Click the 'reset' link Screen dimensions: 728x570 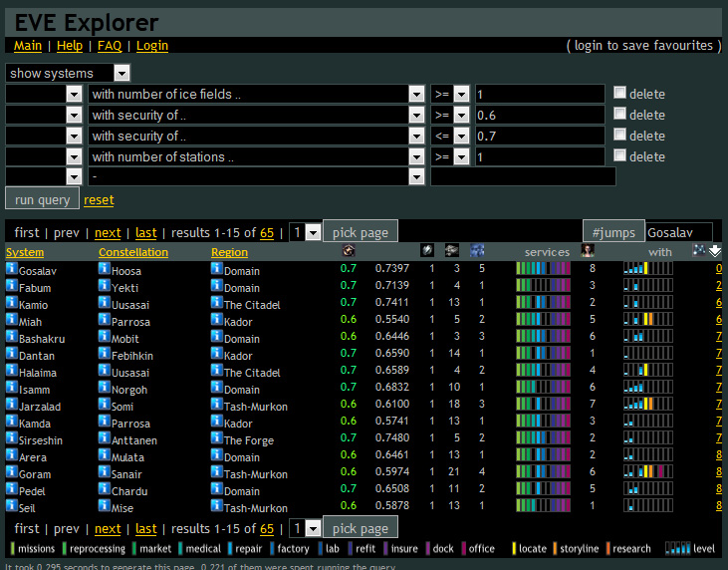[x=99, y=200]
